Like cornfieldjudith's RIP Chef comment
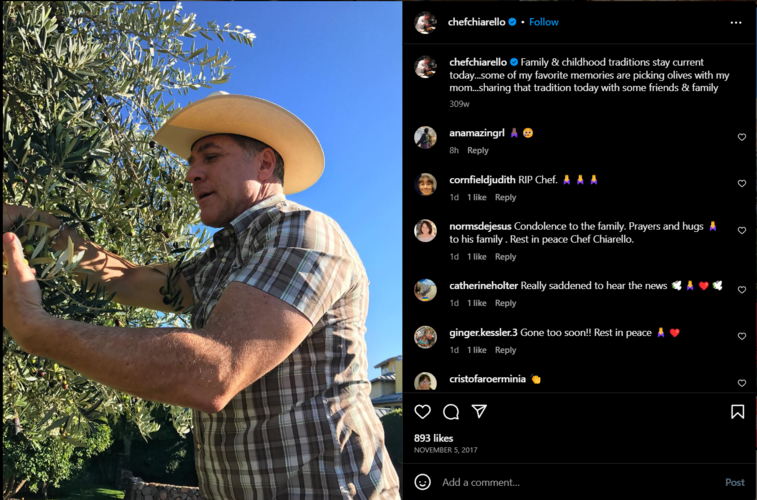The width and height of the screenshot is (757, 500). point(742,184)
